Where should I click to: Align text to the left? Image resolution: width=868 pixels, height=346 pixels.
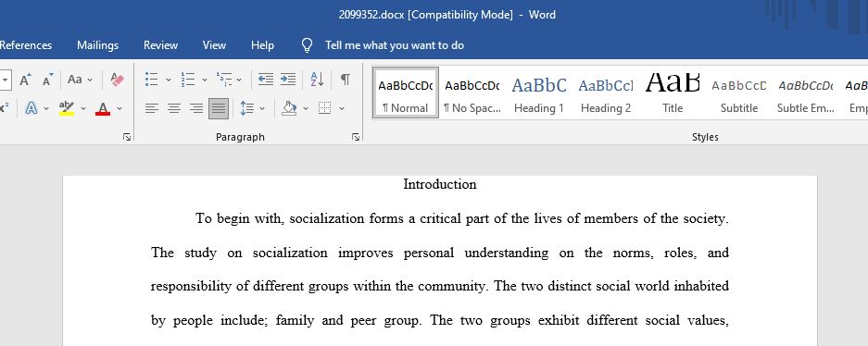click(x=152, y=108)
